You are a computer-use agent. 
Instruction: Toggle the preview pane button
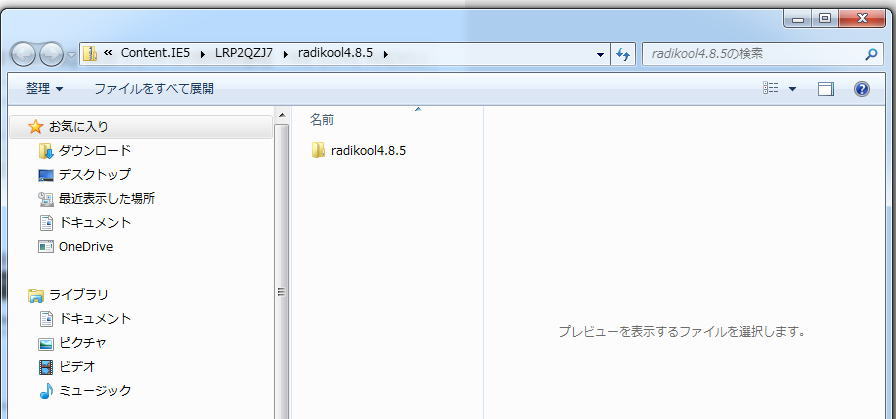point(826,89)
